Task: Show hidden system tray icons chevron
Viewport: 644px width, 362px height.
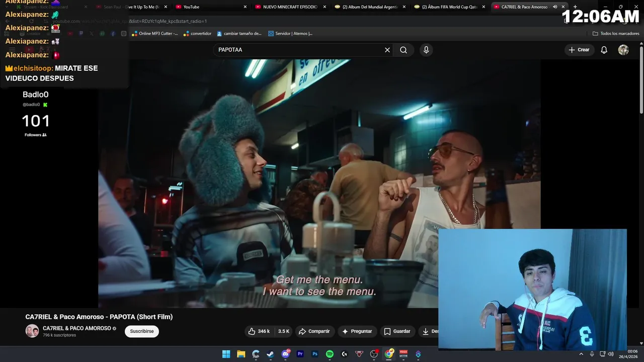Action: point(581,354)
